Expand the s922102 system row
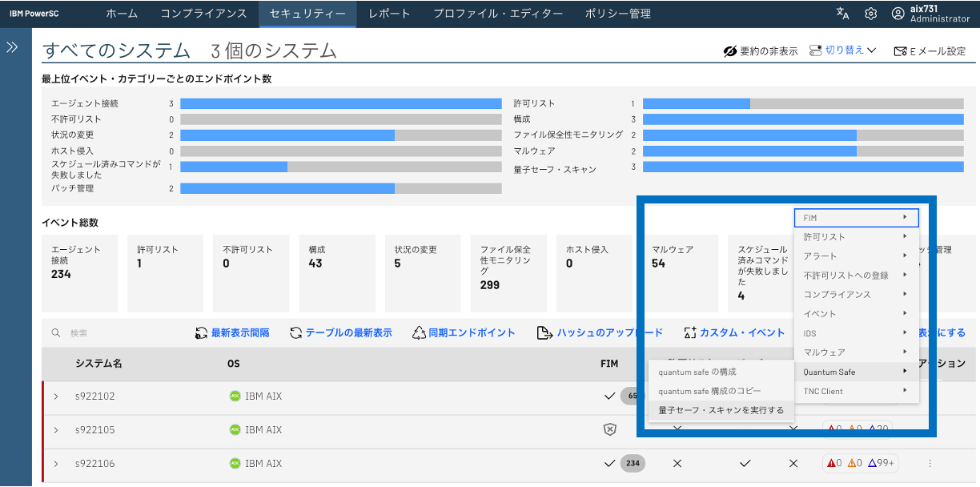 click(56, 396)
